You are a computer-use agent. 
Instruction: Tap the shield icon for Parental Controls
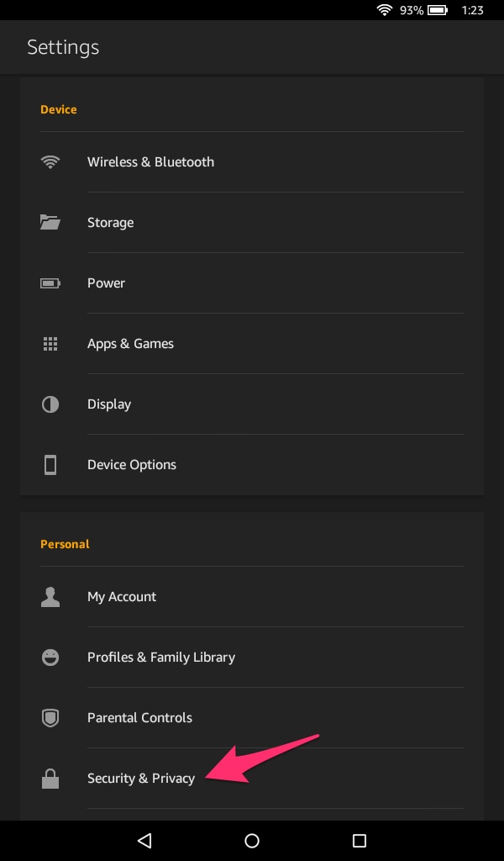pyautogui.click(x=50, y=718)
